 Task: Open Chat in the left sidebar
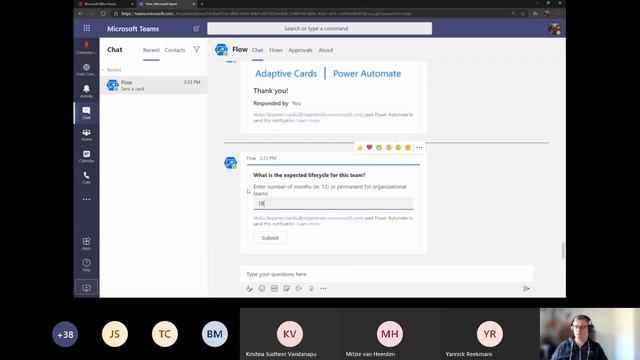point(86,113)
